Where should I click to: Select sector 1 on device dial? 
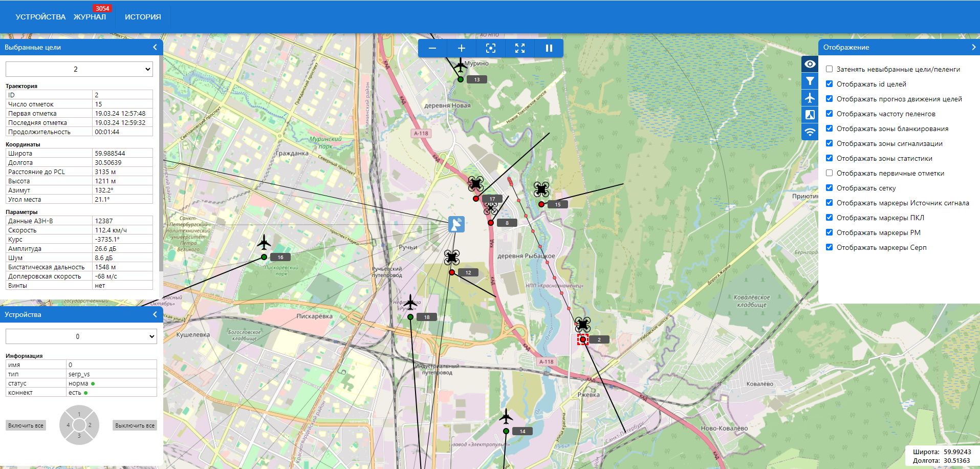pos(79,413)
